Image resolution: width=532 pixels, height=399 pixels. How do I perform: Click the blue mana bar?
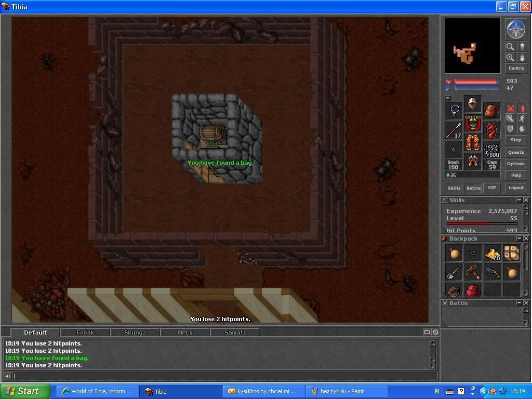477,88
